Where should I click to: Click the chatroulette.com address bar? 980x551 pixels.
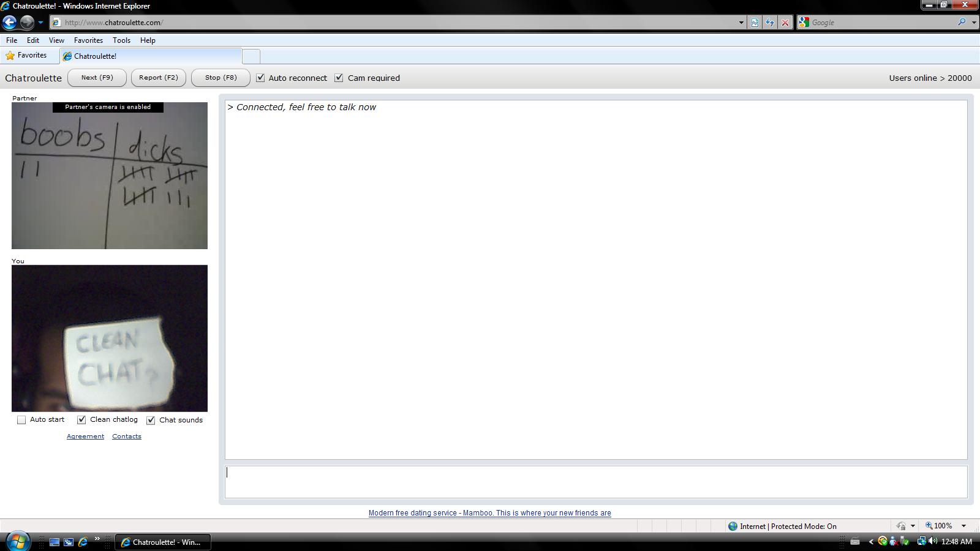coord(392,23)
